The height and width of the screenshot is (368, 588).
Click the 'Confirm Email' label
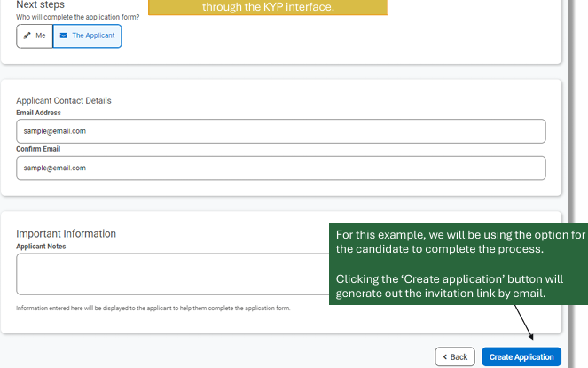tap(38, 149)
